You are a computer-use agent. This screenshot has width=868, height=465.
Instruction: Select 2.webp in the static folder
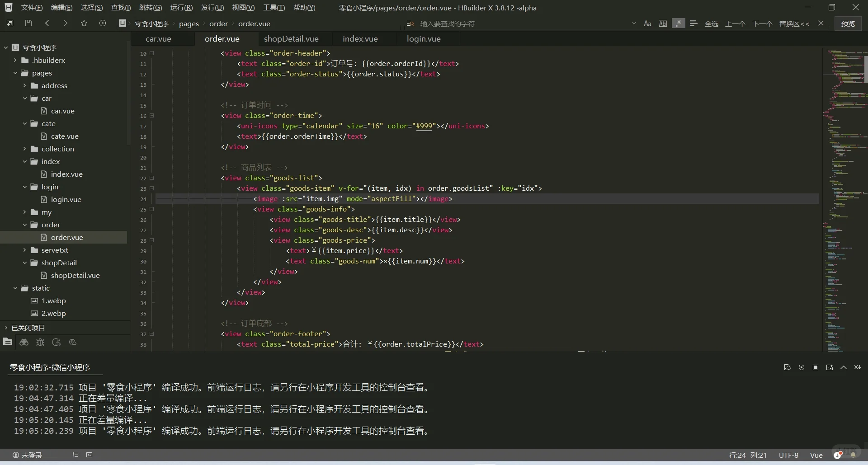[53, 313]
